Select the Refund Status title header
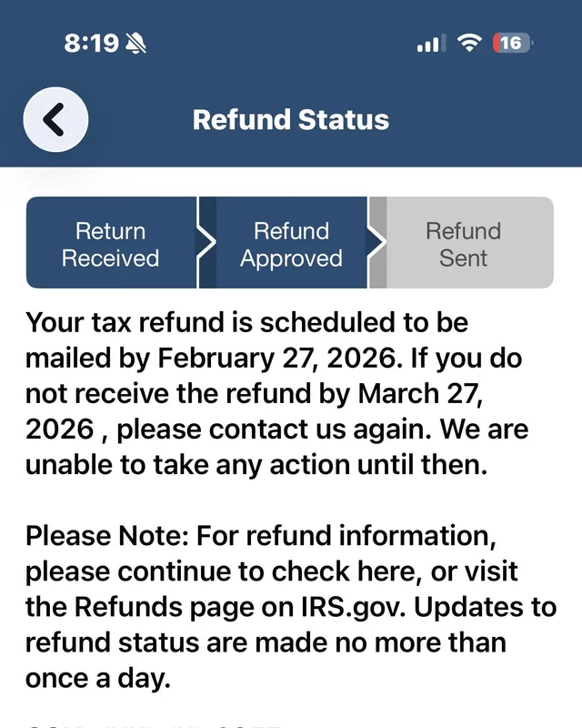Viewport: 582px width, 728px height. pos(290,119)
